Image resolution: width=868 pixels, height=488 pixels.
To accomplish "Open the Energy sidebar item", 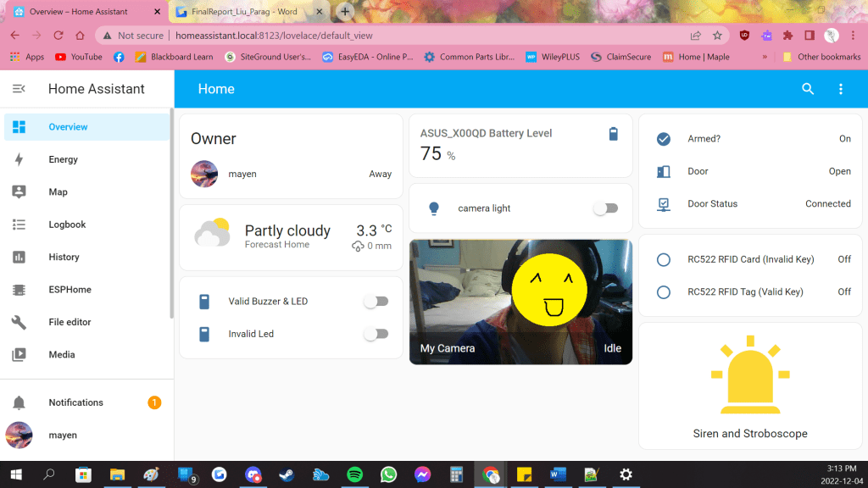I will coord(63,159).
